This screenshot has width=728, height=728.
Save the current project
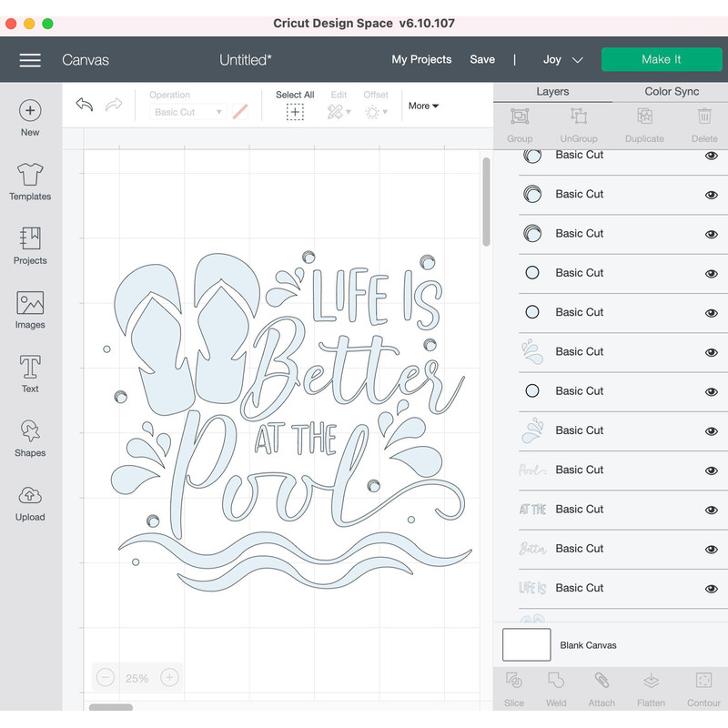tap(482, 59)
